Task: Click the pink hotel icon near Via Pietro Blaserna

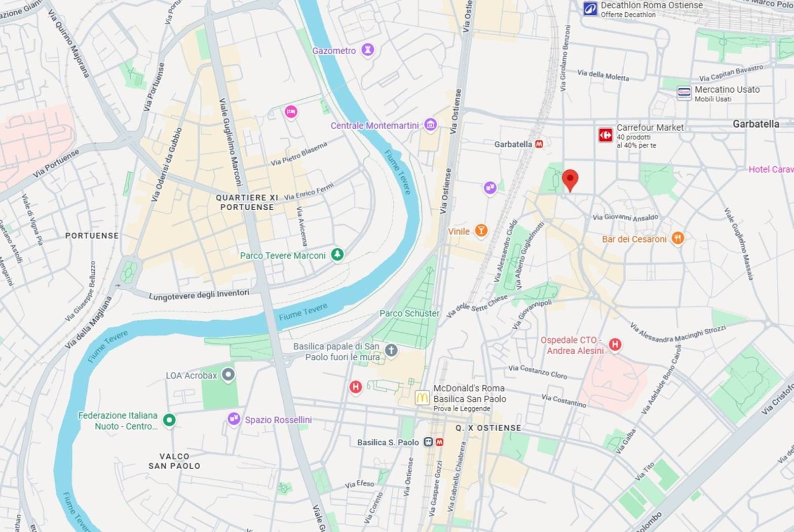Action: (291, 111)
